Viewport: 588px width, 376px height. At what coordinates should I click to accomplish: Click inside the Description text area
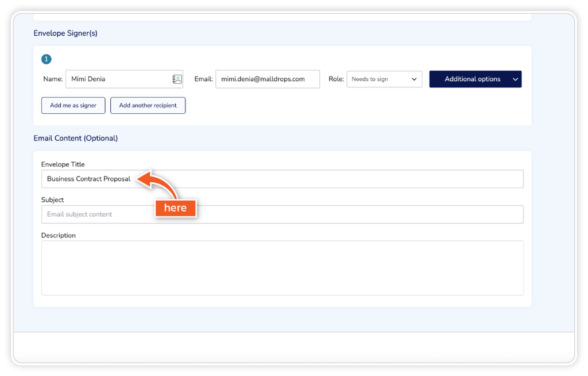(282, 268)
